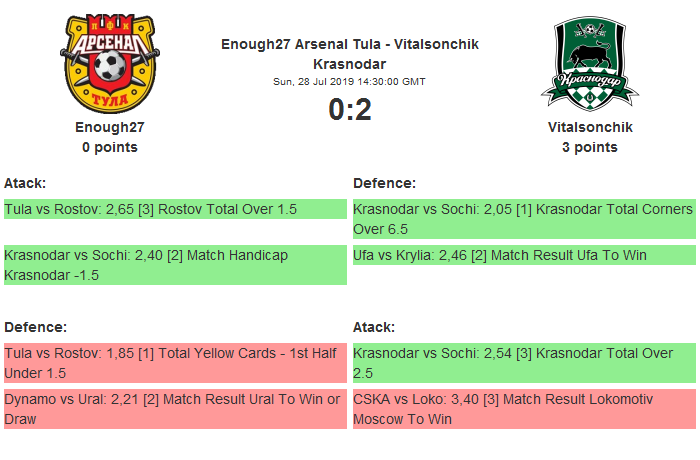Open the Enough27 player name

point(110,127)
